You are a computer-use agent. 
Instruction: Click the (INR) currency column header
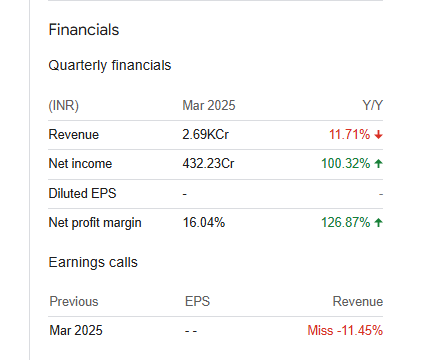click(64, 106)
